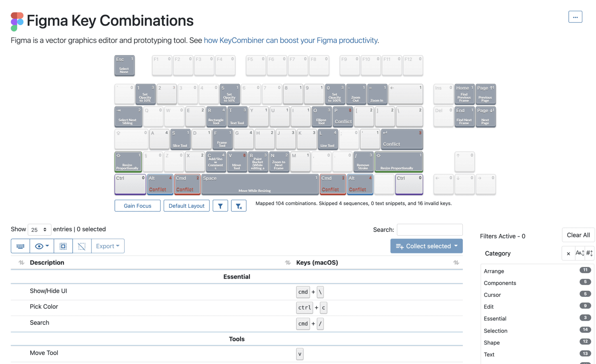Screen dimensions: 596x364
Task: Click the V key Move Tool
Action: 237,162
